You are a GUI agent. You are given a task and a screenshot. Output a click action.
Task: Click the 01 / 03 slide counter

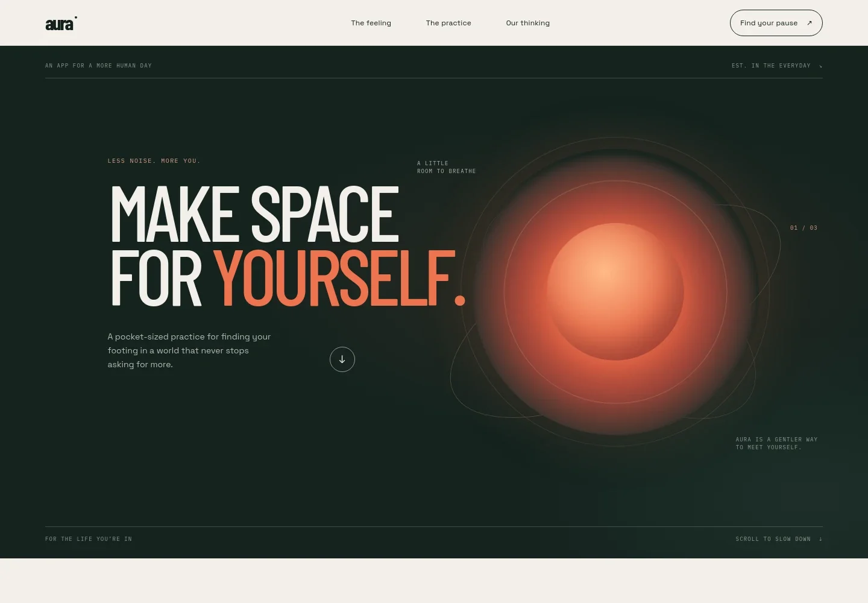pyautogui.click(x=804, y=228)
